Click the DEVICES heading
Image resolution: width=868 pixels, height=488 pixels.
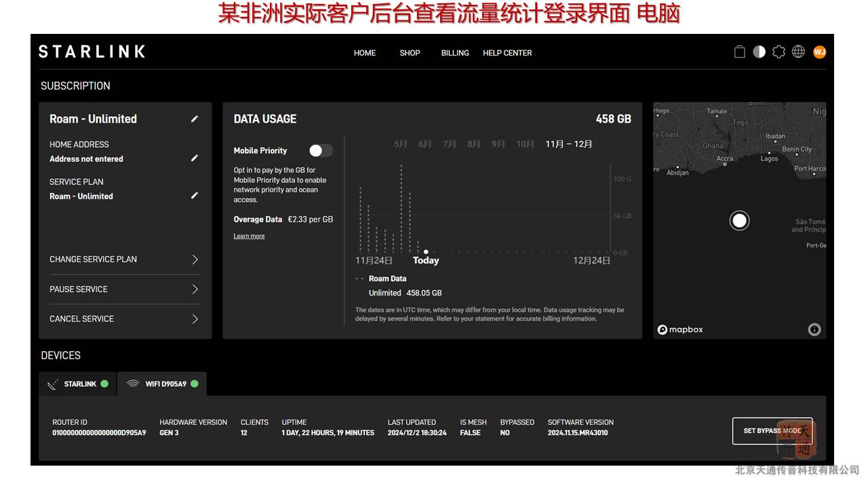pos(60,355)
